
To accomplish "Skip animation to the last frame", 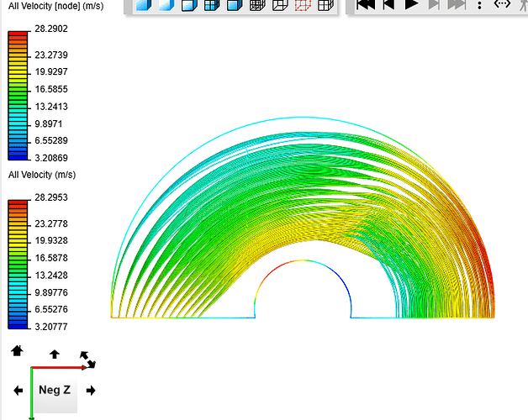I will [x=456, y=4].
